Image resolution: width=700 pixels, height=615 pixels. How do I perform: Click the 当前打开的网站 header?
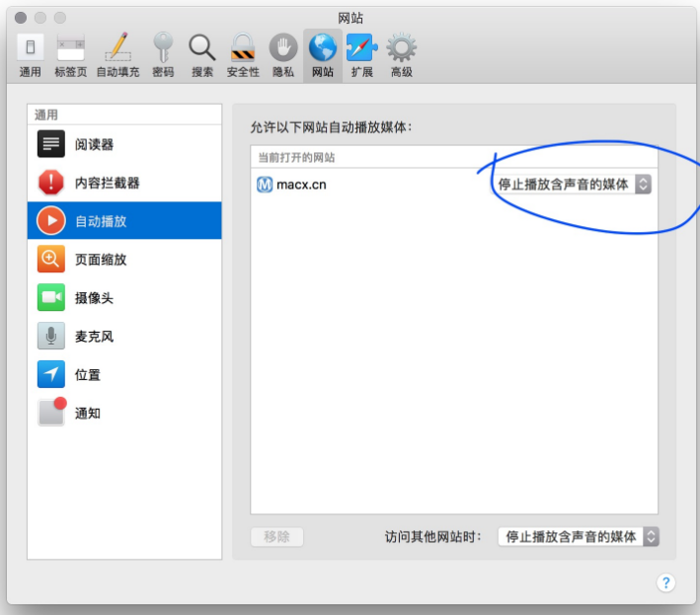click(296, 158)
